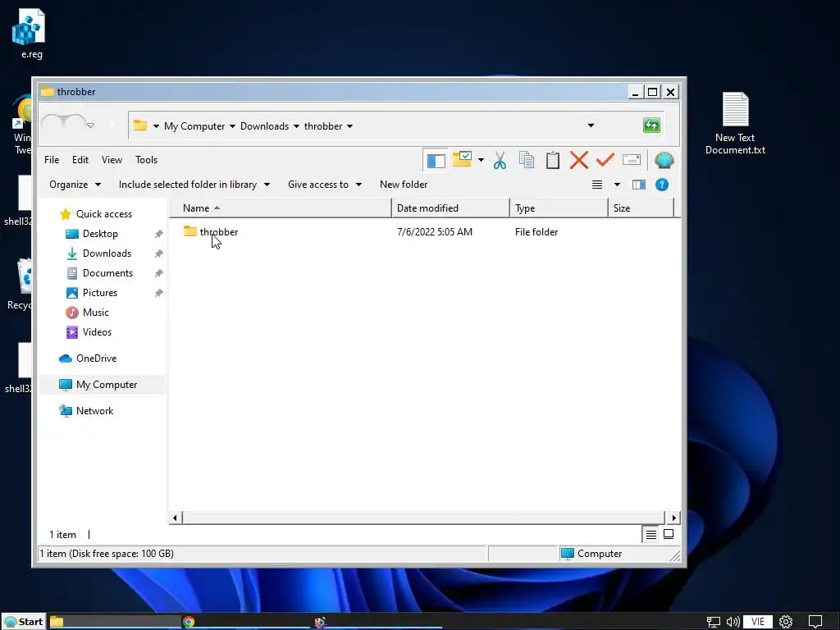Sort by Type column header
840x630 pixels.
point(559,208)
